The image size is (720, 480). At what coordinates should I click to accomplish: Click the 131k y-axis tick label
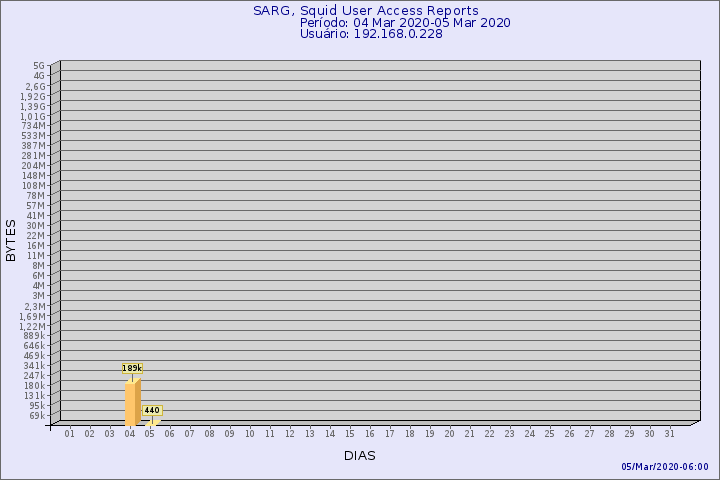click(x=35, y=396)
